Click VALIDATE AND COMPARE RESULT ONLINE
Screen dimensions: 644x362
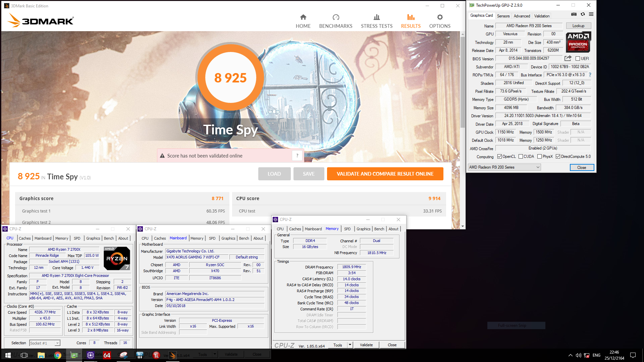(x=385, y=174)
